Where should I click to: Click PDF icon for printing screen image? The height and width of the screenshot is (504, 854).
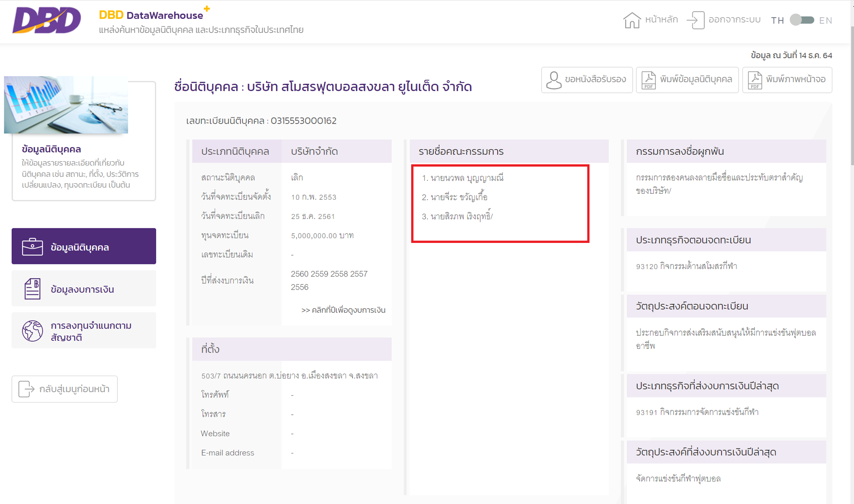pos(754,80)
